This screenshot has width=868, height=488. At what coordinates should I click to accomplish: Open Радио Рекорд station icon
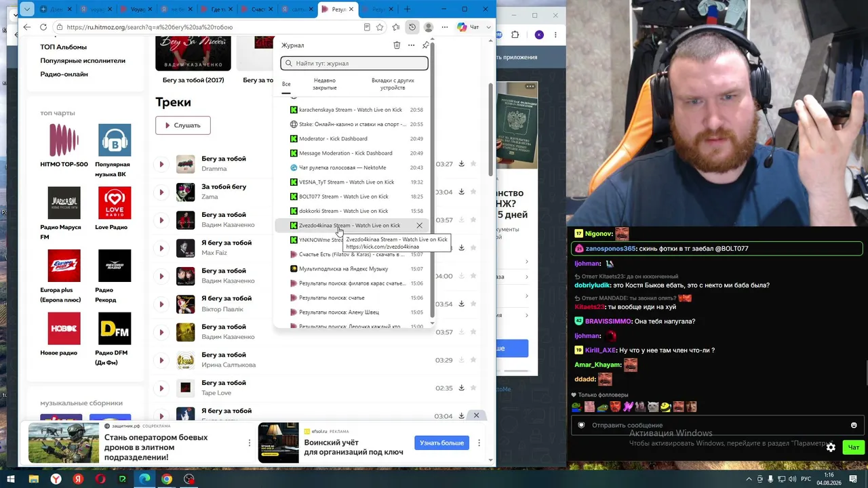pos(115,266)
